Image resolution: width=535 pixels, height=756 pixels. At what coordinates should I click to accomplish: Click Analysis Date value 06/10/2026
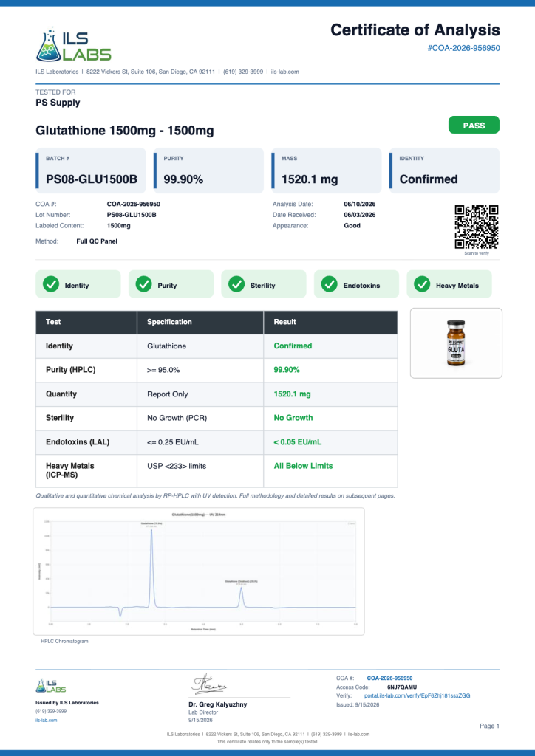coord(359,205)
